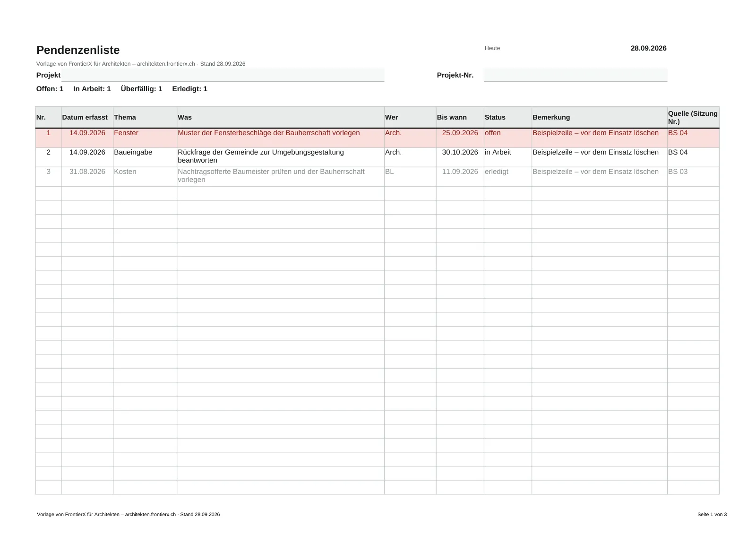Click the Projekt-Nr. input field

tap(576, 75)
